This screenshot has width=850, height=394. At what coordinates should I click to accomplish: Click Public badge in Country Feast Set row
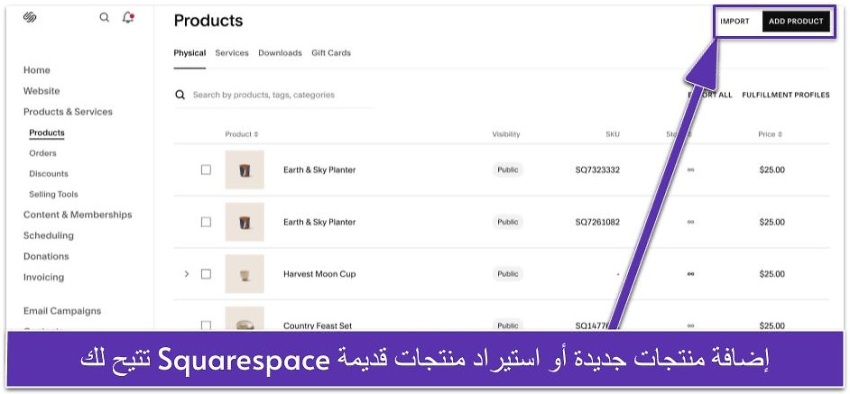coord(508,325)
